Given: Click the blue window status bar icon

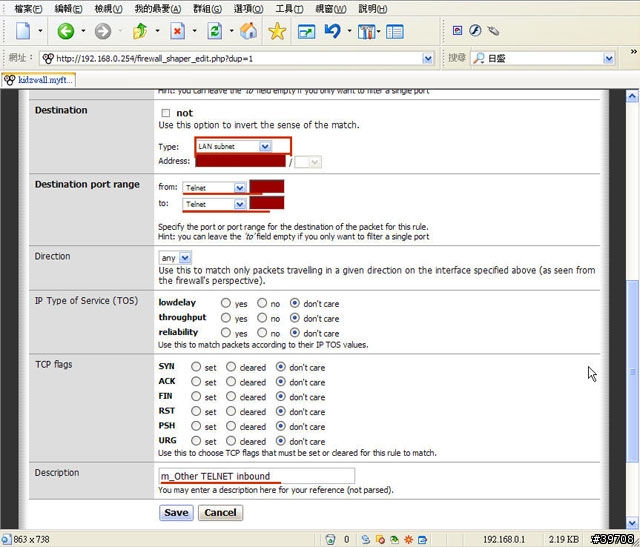Looking at the screenshot, I should [422, 539].
